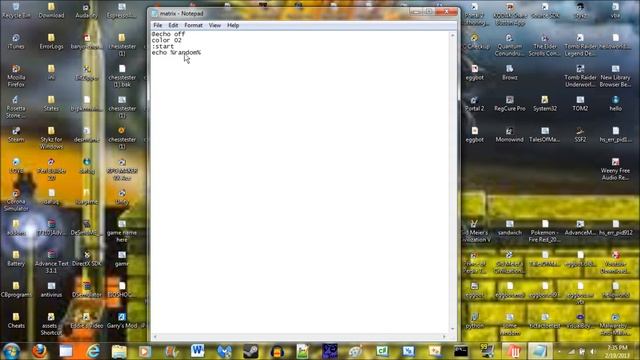Click the taskbar clock showing 7:35 PM
The width and height of the screenshot is (640, 360).
coord(617,351)
